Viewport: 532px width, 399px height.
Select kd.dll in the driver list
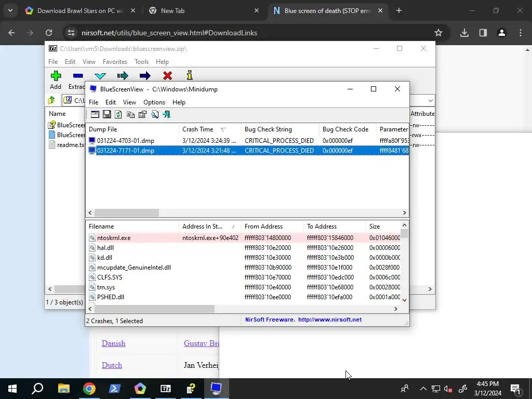[243, 258]
